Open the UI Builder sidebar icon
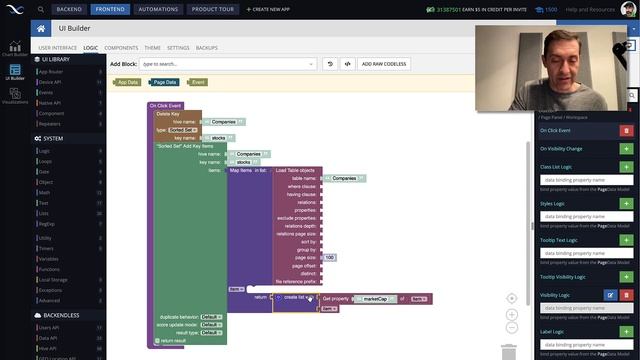Image resolution: width=640 pixels, height=360 pixels. tap(15, 72)
